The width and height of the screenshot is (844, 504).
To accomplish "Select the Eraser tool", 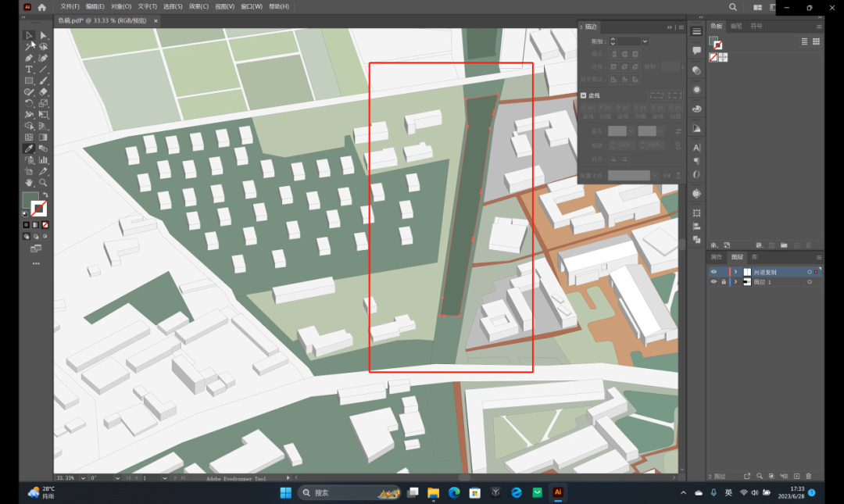I will pyautogui.click(x=43, y=92).
